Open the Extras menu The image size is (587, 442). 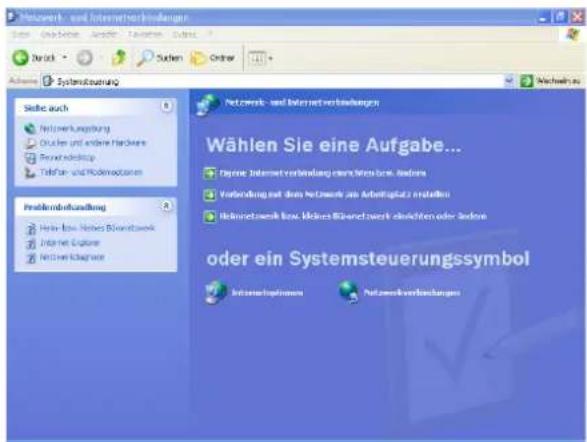184,34
